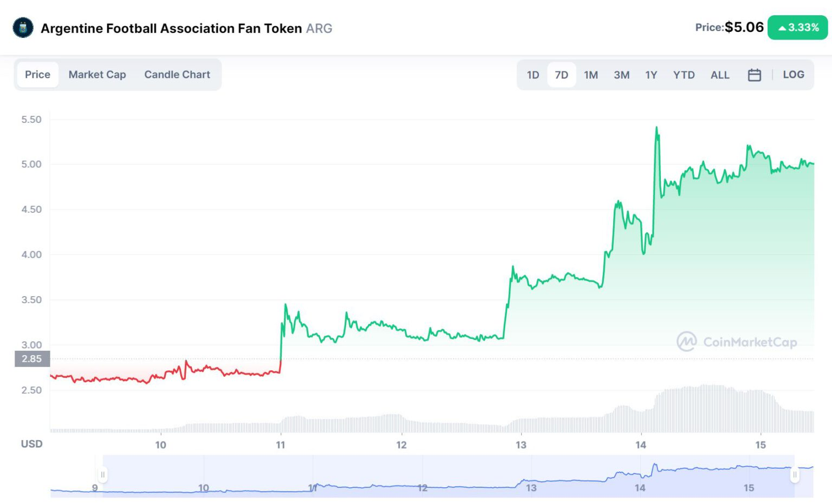The image size is (832, 504).
Task: Switch to the Market Cap tab
Action: 97,75
